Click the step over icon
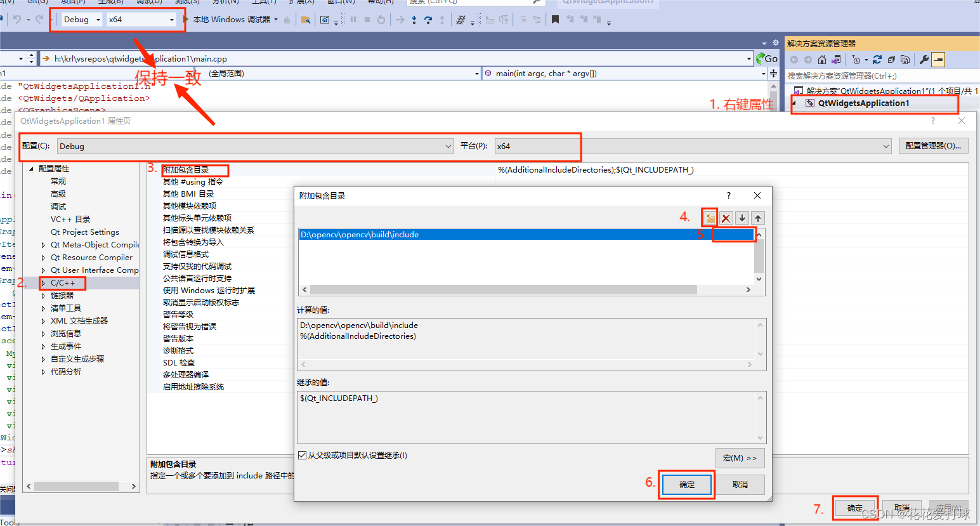 pyautogui.click(x=428, y=20)
